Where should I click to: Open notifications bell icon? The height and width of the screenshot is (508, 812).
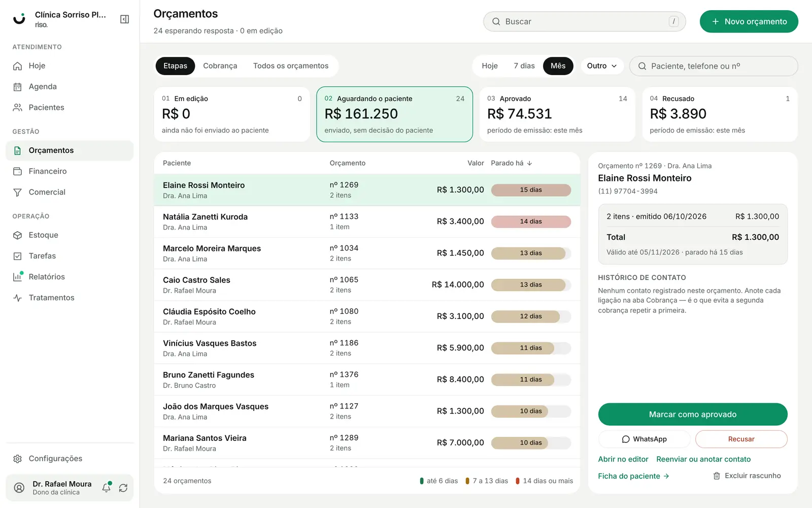107,488
